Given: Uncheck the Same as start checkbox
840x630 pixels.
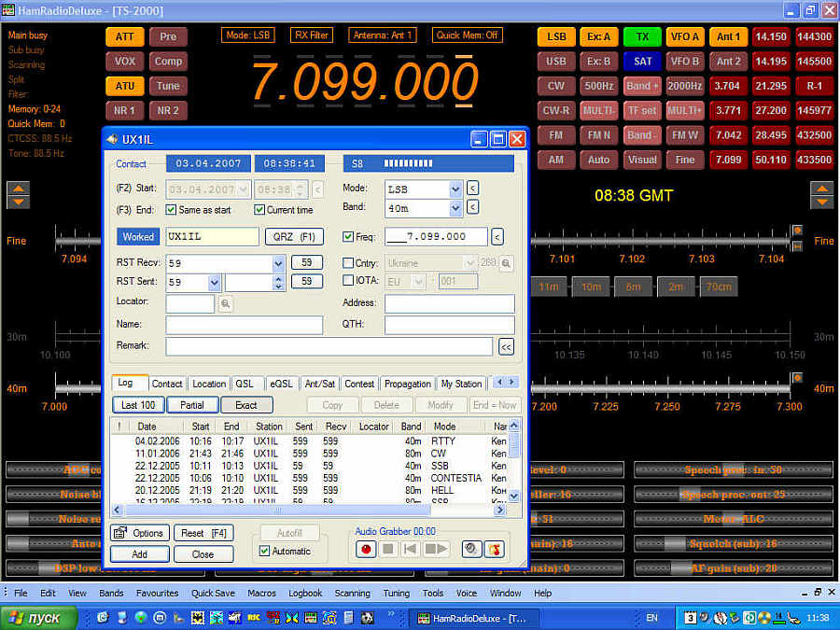Looking at the screenshot, I should (171, 209).
